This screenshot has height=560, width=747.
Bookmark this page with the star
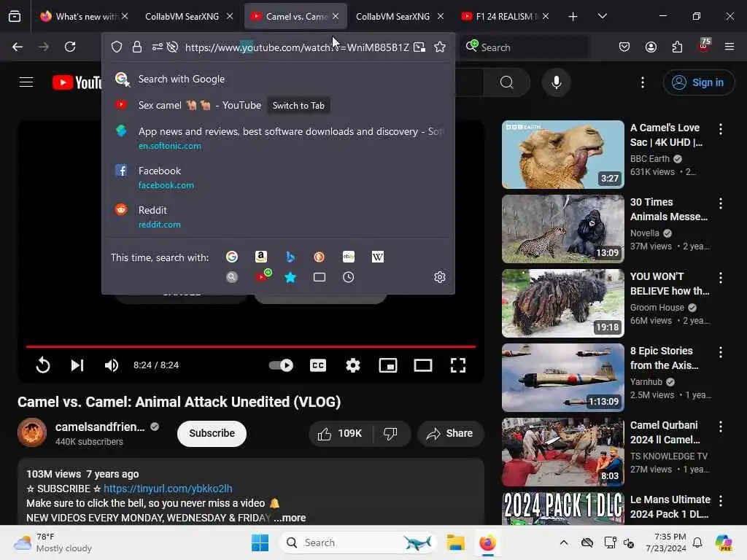point(440,47)
